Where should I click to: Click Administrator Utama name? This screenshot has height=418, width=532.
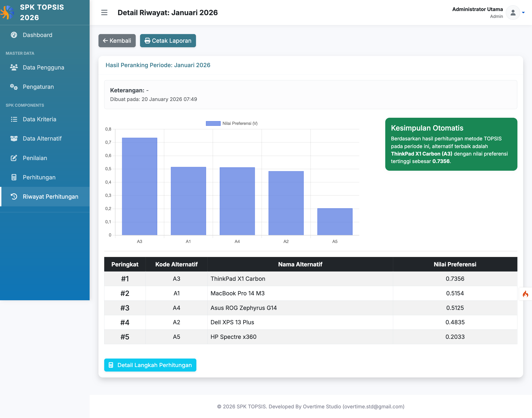coord(477,9)
